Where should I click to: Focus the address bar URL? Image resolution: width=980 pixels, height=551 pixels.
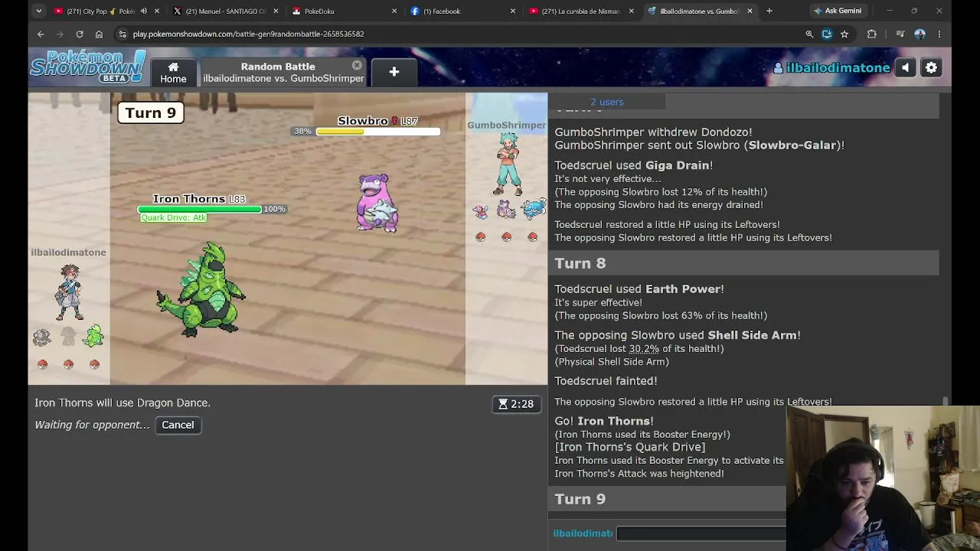(x=248, y=34)
